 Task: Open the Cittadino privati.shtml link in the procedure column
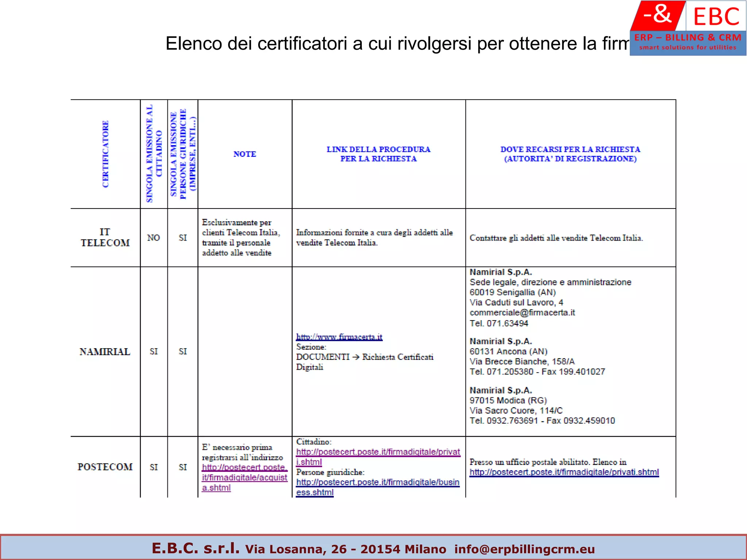coord(378,457)
